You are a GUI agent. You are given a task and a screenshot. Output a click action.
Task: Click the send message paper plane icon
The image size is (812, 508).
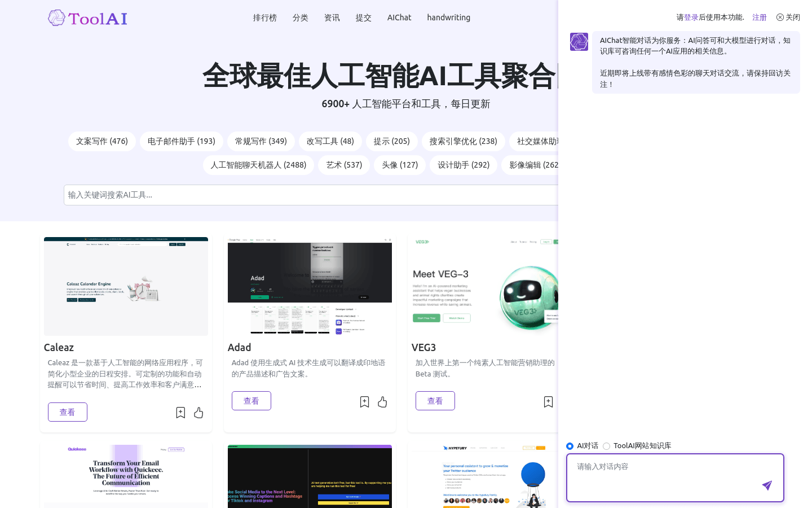pos(767,485)
